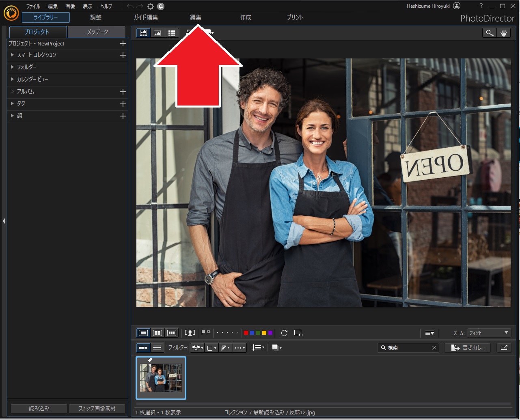
Task: Open the ズーム fit dropdown
Action: click(489, 333)
